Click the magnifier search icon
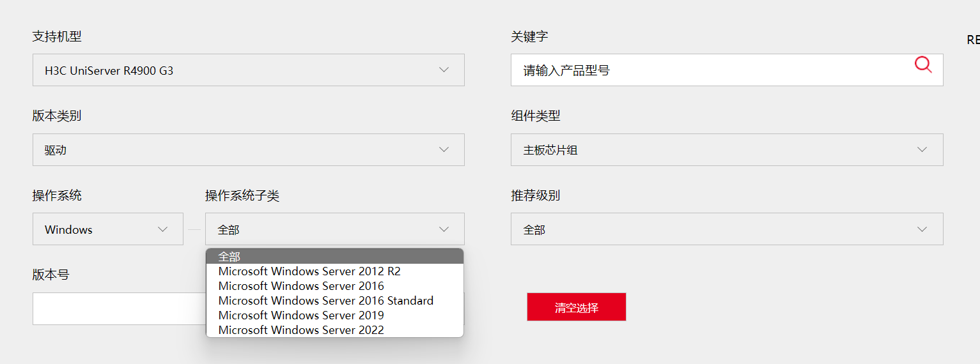 point(923,64)
